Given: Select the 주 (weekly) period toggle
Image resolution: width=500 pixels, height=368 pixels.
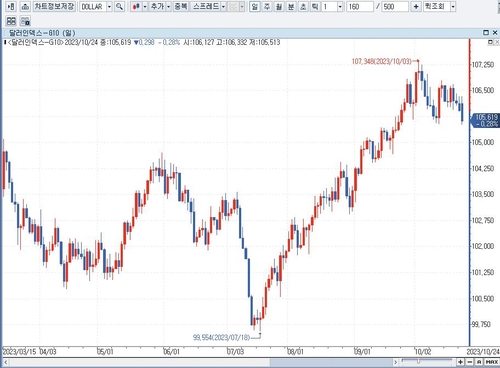Looking at the screenshot, I should (x=267, y=6).
